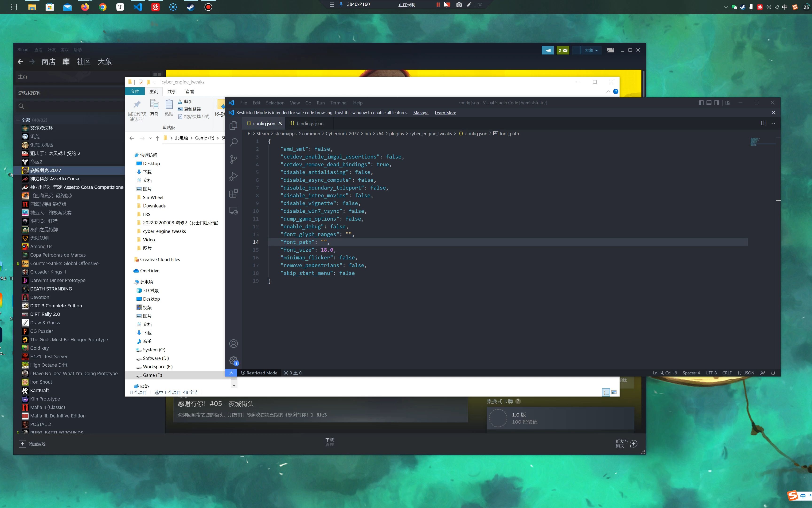812x508 pixels.
Task: Switch File Explorer to details view
Action: coord(606,392)
